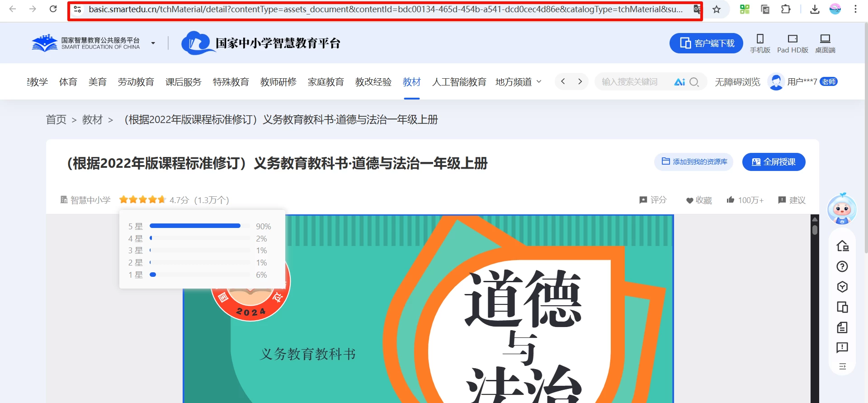
Task: Click the 1 星 rating progress bar
Action: [x=200, y=275]
